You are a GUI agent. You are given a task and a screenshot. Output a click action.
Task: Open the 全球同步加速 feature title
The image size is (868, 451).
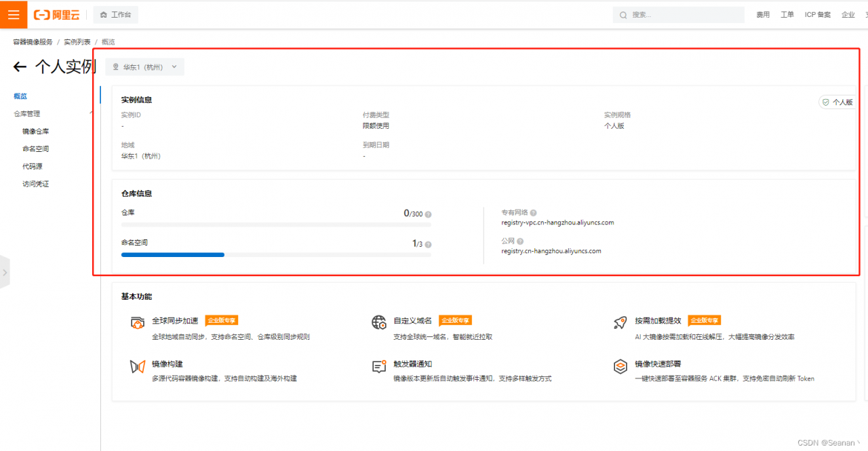tap(175, 320)
